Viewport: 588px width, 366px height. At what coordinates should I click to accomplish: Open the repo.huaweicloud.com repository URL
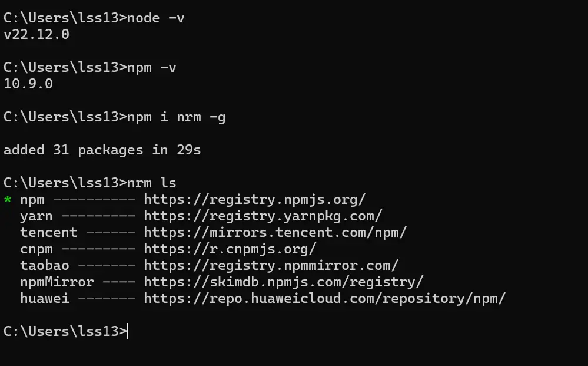click(x=324, y=299)
